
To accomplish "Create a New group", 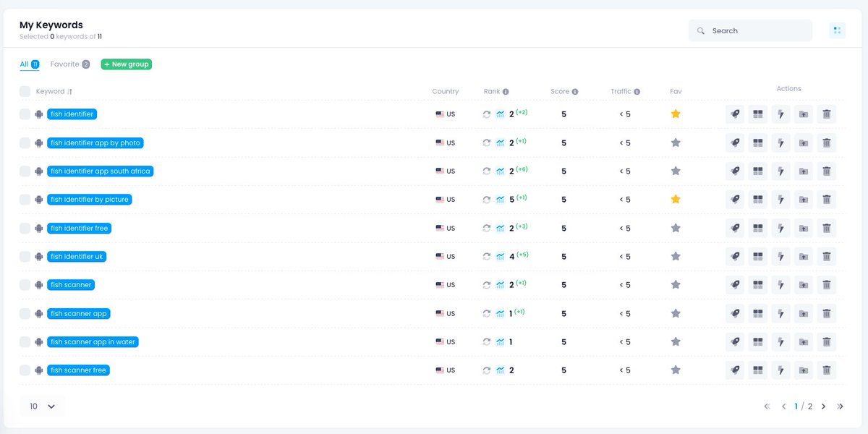I will pos(127,64).
